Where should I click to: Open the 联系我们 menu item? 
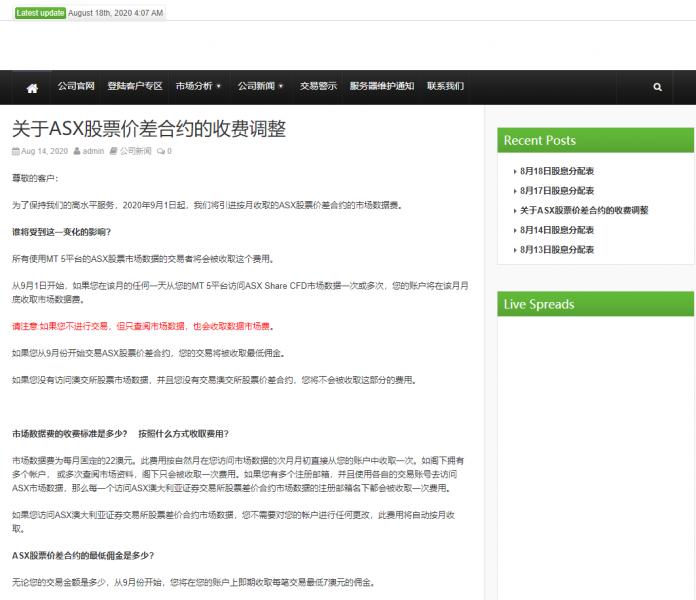point(445,86)
